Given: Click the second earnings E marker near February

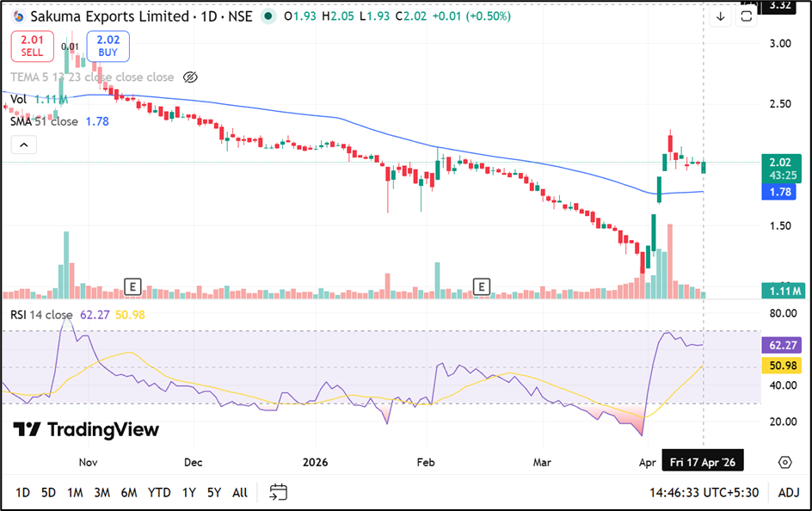Looking at the screenshot, I should click(483, 286).
